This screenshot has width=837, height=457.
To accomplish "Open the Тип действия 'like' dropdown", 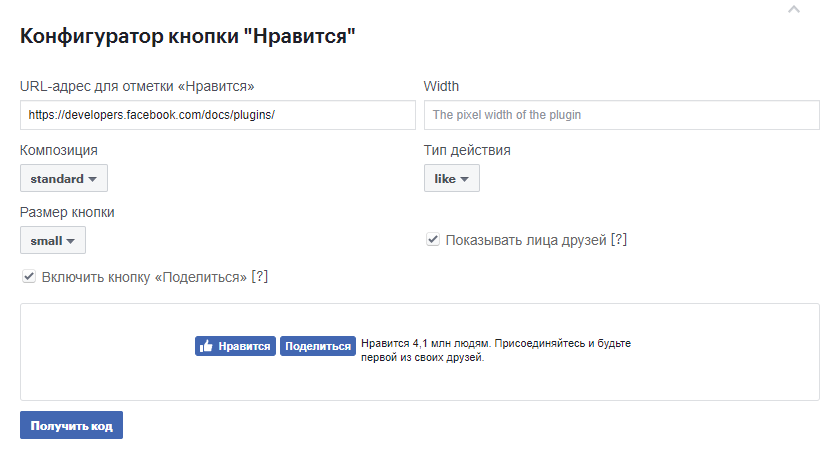I will coord(452,178).
